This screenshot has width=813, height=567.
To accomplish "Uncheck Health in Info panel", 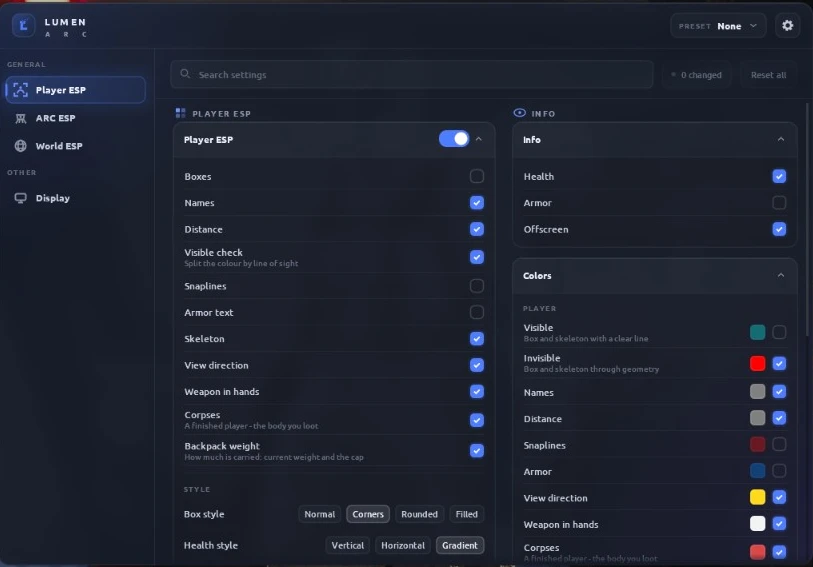I will click(779, 176).
